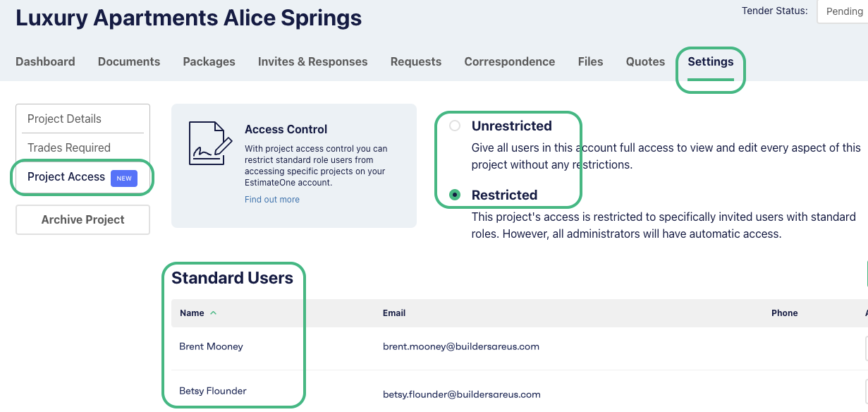
Task: Click the Access Control document signature icon
Action: click(210, 143)
